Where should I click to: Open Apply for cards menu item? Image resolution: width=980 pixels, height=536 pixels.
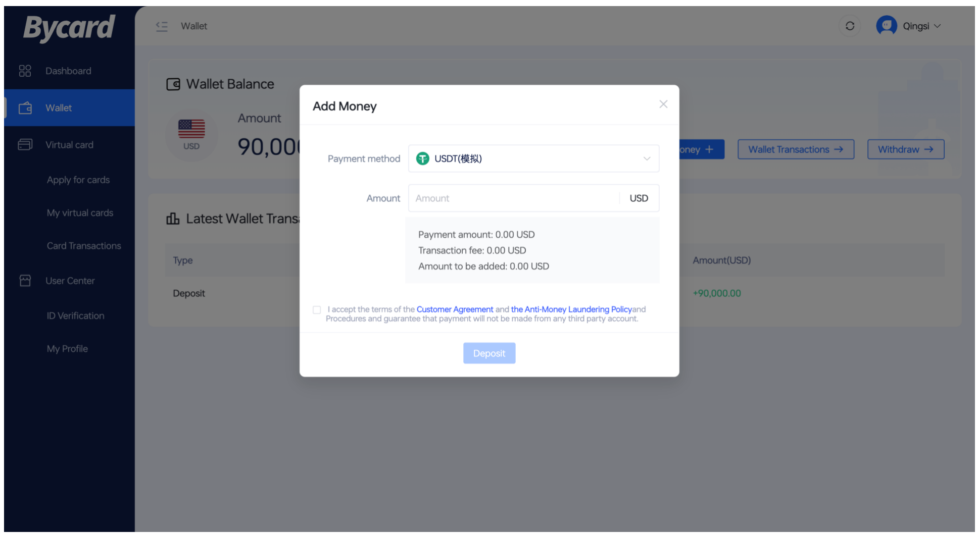[78, 180]
